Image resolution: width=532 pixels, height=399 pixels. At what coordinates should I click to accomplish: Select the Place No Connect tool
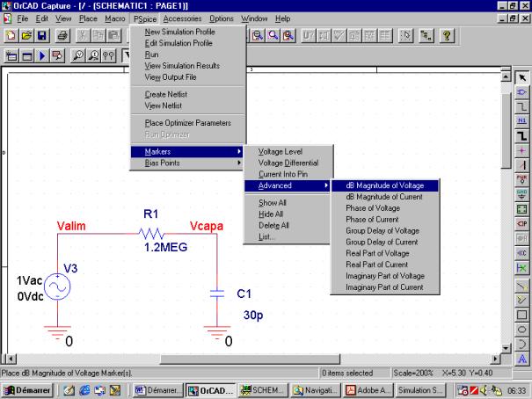coord(521,268)
